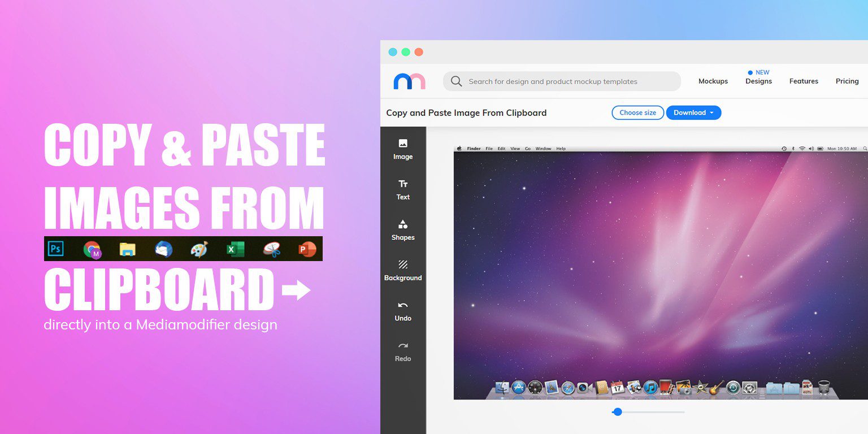Click the magnifying glass search icon

click(x=456, y=81)
